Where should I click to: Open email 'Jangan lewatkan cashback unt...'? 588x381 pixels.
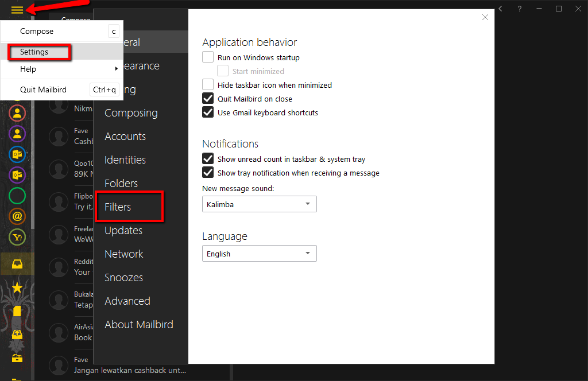click(x=130, y=370)
